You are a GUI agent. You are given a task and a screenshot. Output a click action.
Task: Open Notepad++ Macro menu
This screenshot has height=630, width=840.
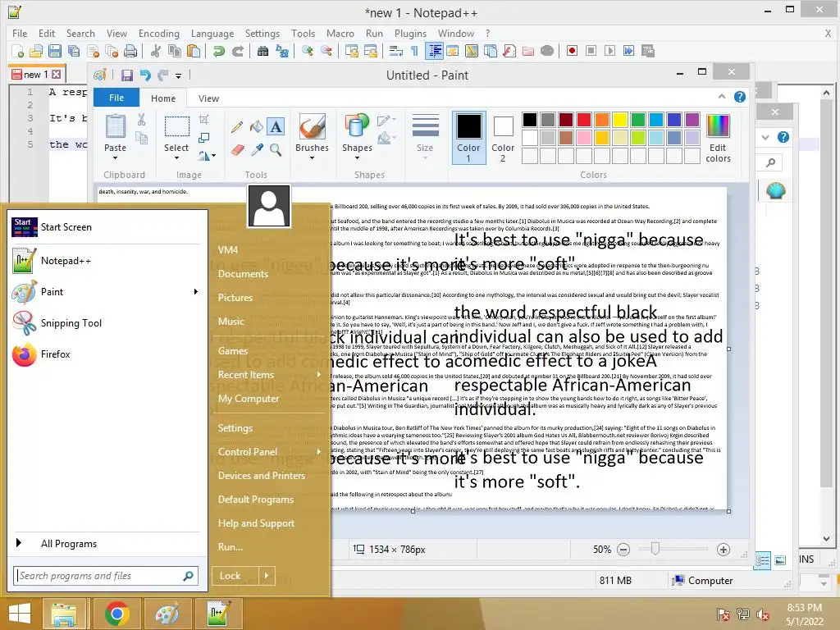coord(340,33)
